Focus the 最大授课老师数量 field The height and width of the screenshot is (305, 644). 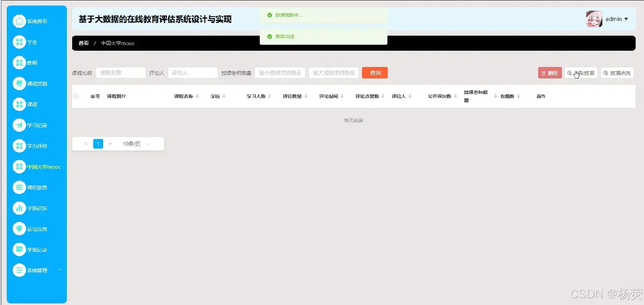pyautogui.click(x=333, y=73)
